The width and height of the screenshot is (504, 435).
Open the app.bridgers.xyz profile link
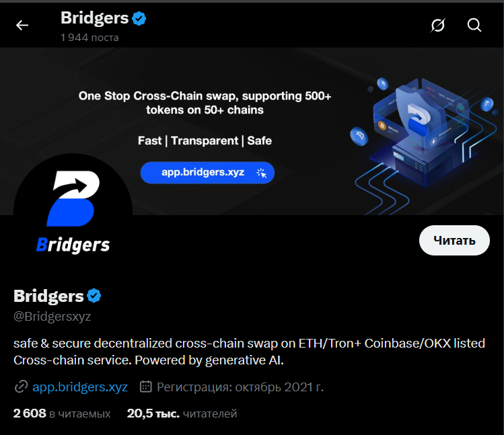[x=80, y=387]
